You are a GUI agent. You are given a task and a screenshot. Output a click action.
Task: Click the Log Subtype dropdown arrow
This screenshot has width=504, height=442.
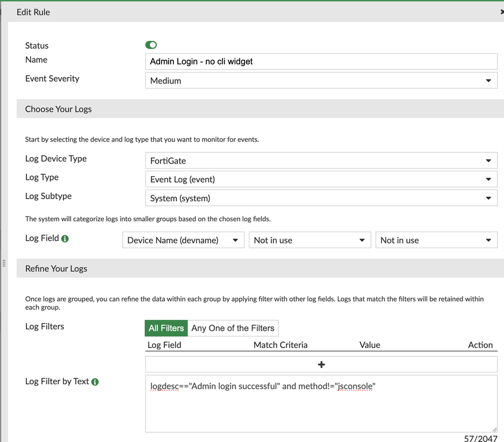click(x=488, y=198)
